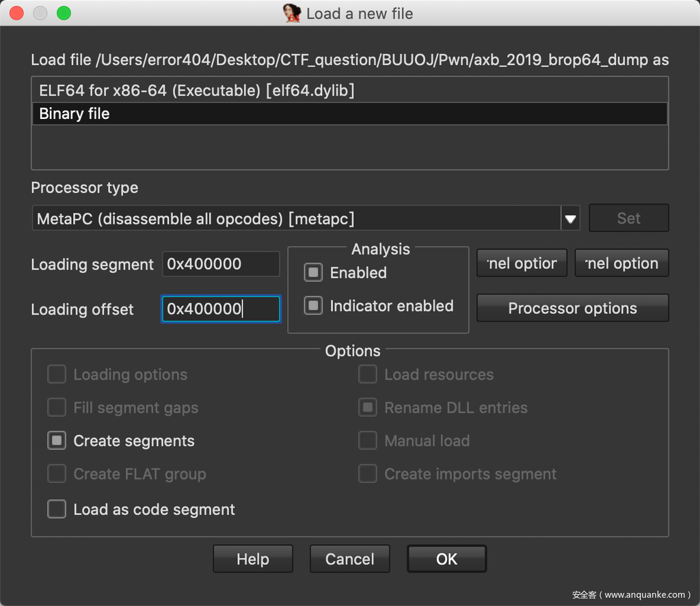Click the green zoom window button
This screenshot has width=700, height=606.
pos(64,13)
